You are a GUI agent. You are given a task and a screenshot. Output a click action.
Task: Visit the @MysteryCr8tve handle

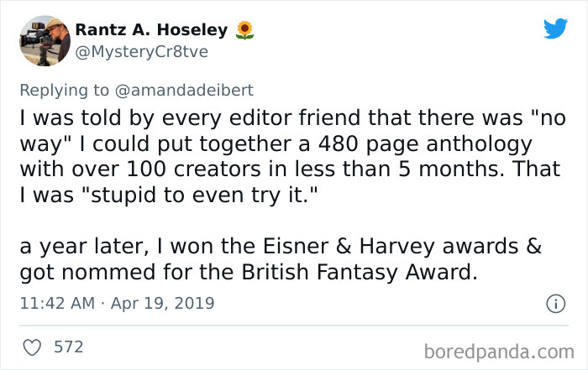click(x=141, y=52)
